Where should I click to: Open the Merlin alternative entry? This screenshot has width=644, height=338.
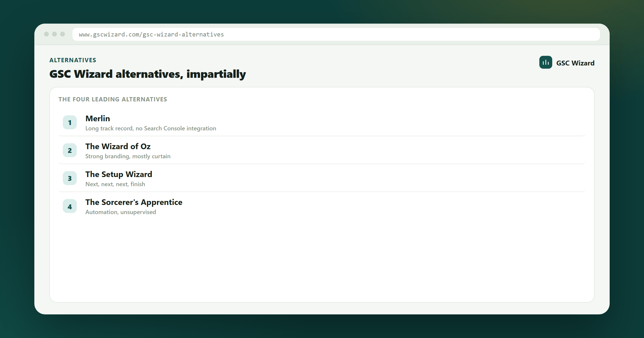[322, 123]
